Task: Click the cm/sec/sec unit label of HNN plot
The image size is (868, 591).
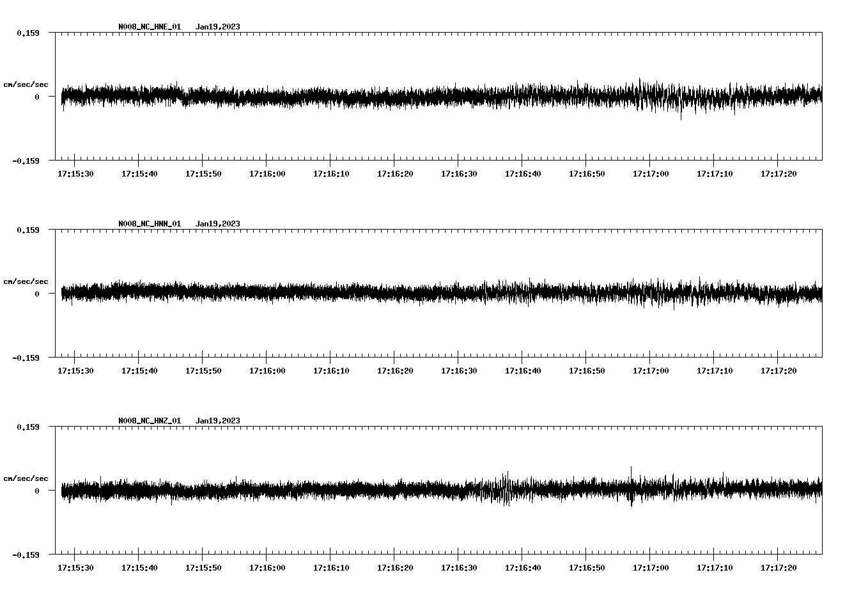Action: pyautogui.click(x=26, y=281)
